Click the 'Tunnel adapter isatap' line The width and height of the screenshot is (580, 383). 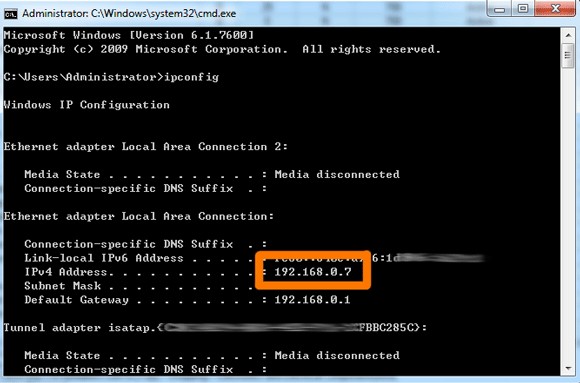pyautogui.click(x=215, y=328)
